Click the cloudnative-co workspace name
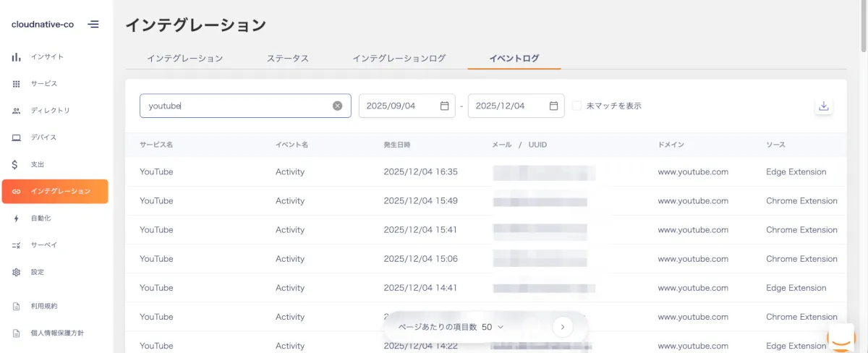The image size is (868, 353). (x=43, y=24)
